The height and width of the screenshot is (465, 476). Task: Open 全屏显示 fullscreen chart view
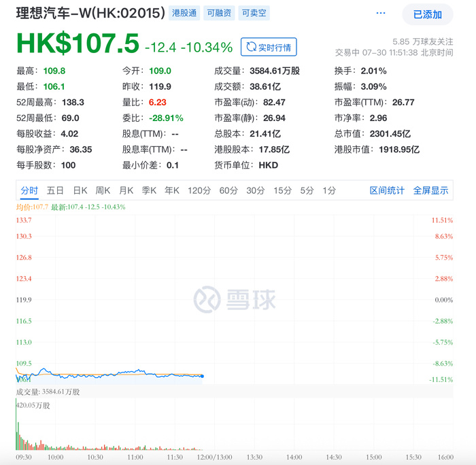(x=430, y=190)
